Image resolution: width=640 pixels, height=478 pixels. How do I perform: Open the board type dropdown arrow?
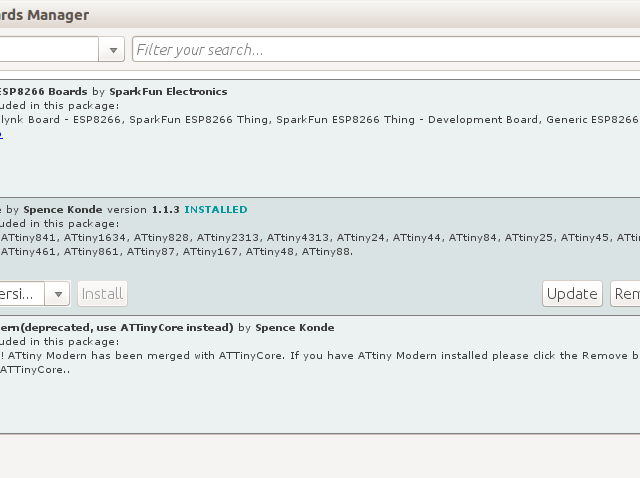[113, 49]
